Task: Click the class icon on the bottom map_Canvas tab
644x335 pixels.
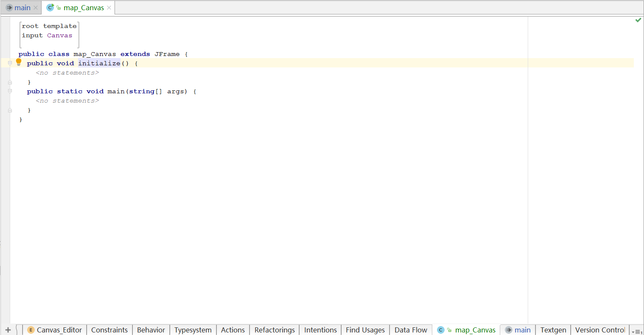Action: click(440, 330)
